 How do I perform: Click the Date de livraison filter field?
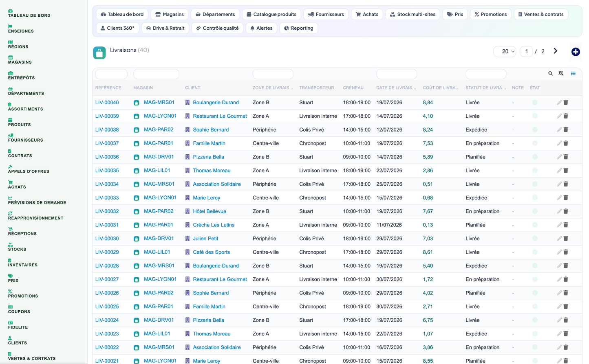point(397,74)
